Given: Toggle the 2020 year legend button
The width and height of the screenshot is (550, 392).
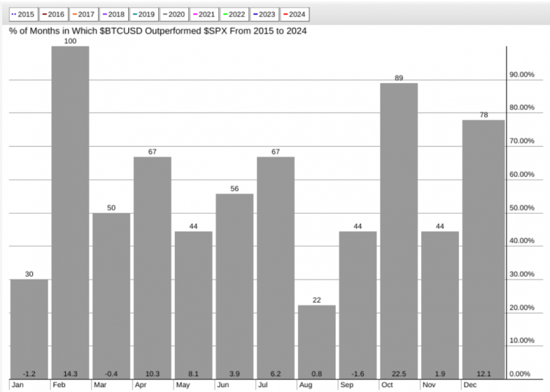Looking at the screenshot, I should [174, 14].
